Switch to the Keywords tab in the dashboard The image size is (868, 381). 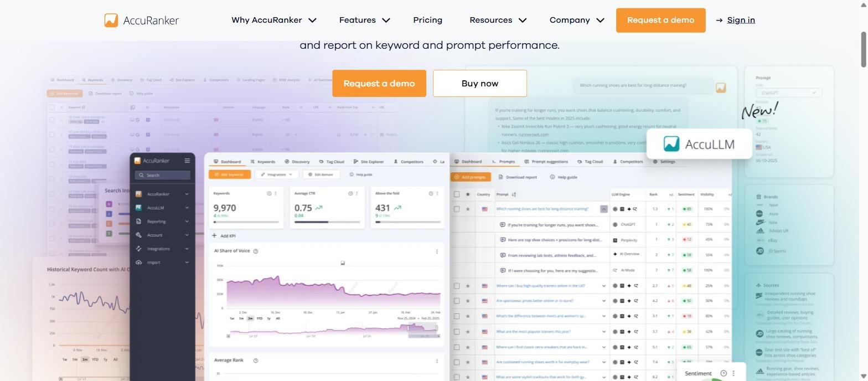click(x=262, y=162)
